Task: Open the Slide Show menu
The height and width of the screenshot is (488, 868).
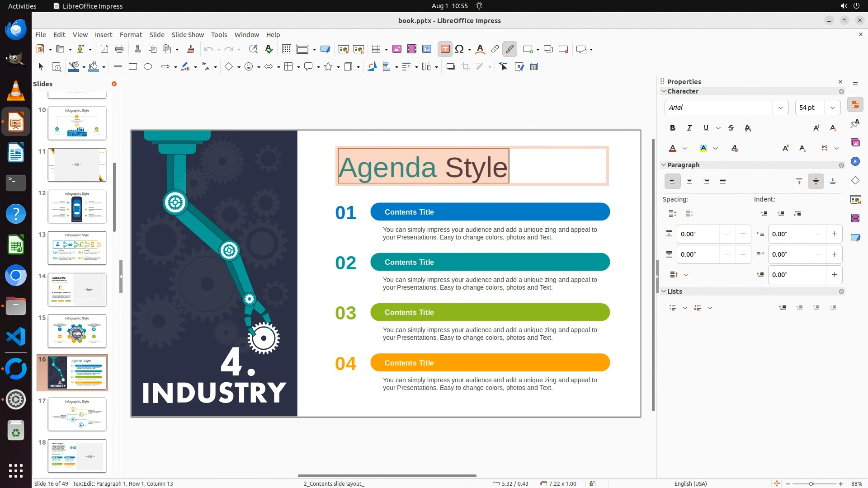Action: click(x=187, y=35)
